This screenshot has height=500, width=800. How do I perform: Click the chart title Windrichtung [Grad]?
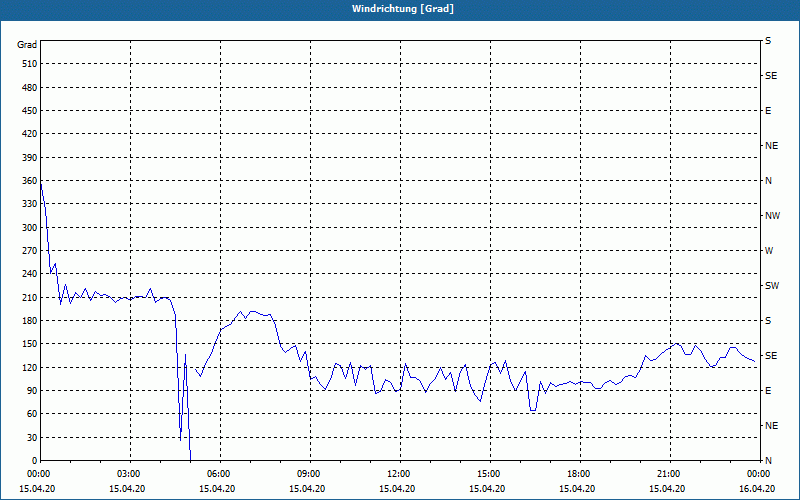[403, 9]
